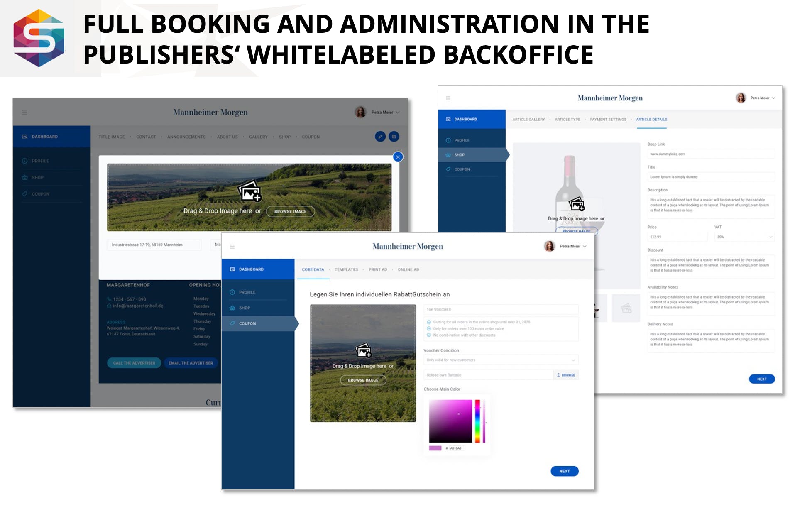This screenshot has height=509, width=812.
Task: Click the pencil edit icon in profile toolbar
Action: [380, 137]
